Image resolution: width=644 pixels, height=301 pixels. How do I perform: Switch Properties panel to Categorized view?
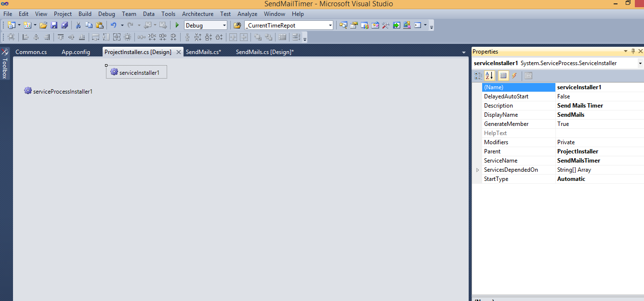pyautogui.click(x=478, y=76)
